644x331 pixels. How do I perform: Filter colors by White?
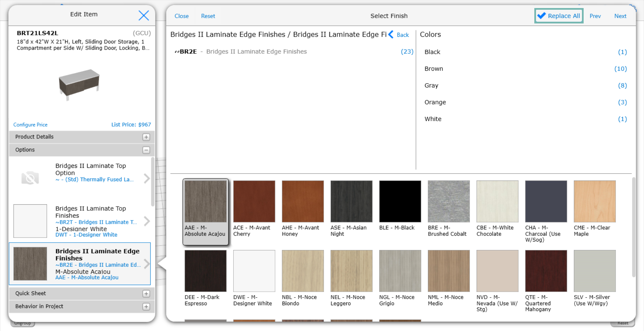(525, 119)
